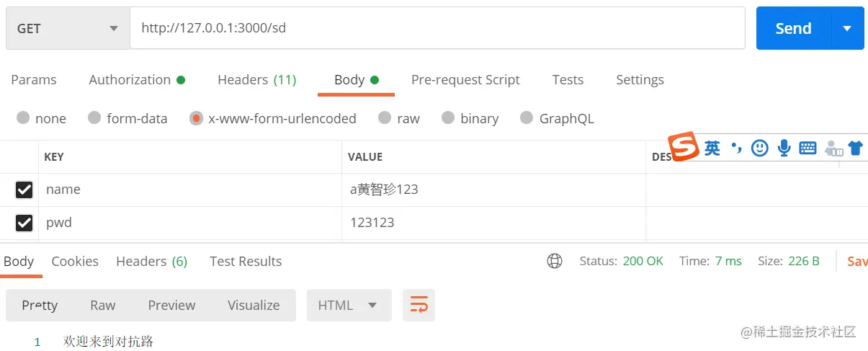Switch Sogou input language via 英 icon
This screenshot has height=351, width=868.
click(x=712, y=148)
